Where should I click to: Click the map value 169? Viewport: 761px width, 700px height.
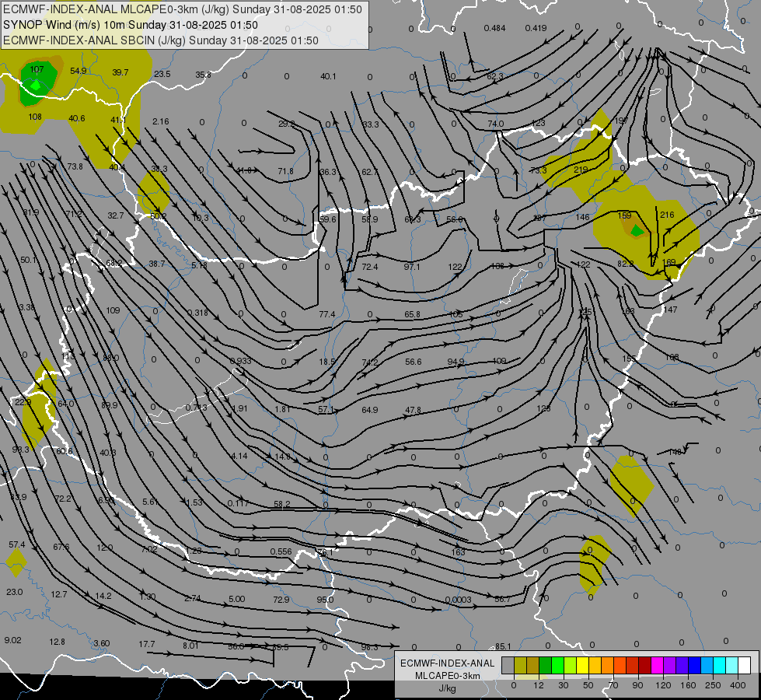[668, 262]
